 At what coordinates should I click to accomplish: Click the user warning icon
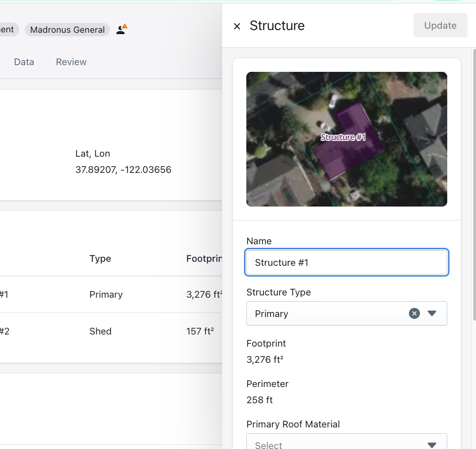pos(122,29)
